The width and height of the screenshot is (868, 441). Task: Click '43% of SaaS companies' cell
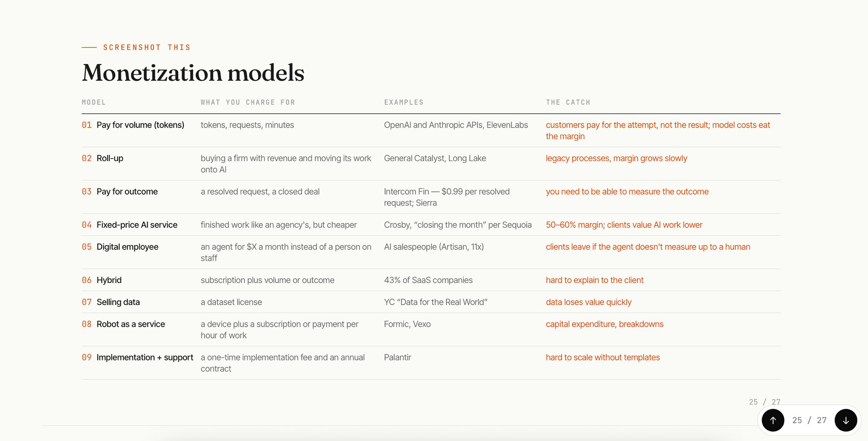tap(428, 280)
